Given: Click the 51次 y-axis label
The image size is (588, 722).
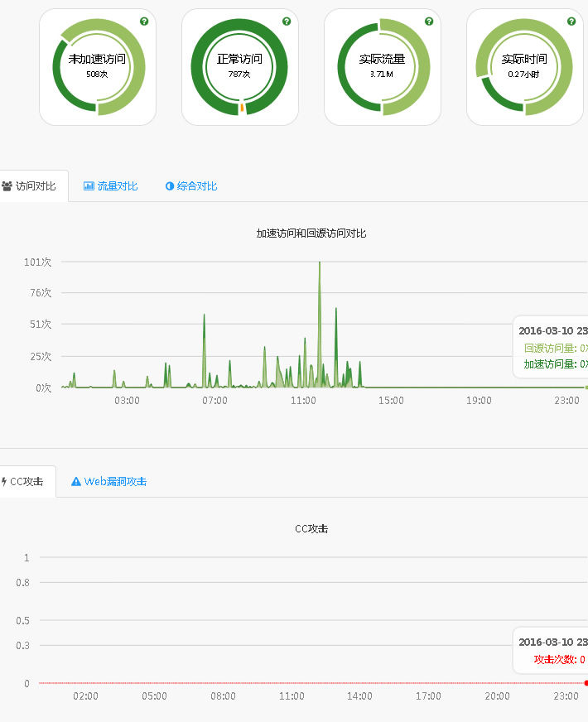Looking at the screenshot, I should pos(41,325).
